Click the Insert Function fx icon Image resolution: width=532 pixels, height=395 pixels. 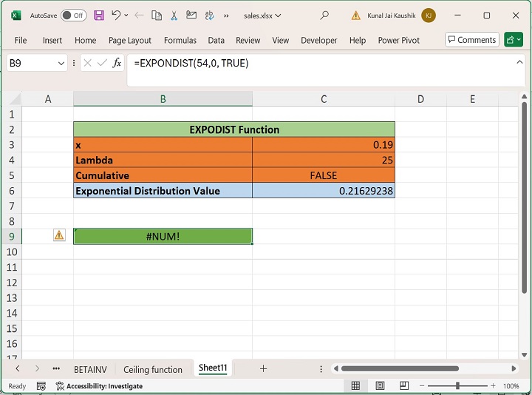(117, 64)
